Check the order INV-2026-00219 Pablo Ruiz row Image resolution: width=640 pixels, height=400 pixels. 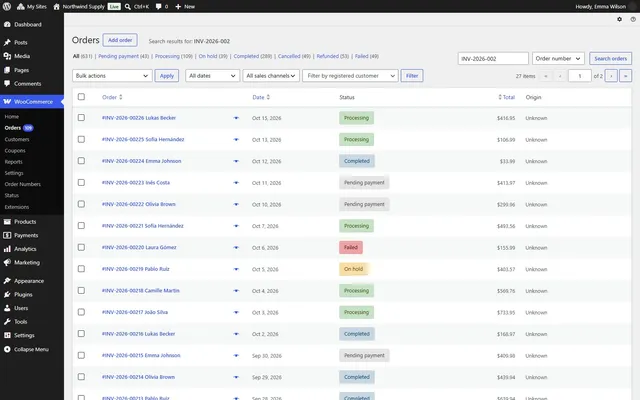(x=81, y=269)
